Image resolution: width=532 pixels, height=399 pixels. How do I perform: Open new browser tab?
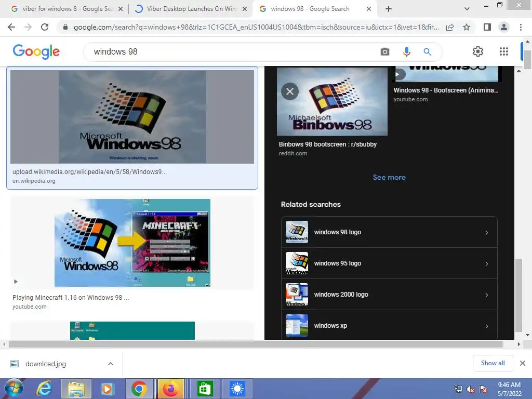(x=389, y=9)
